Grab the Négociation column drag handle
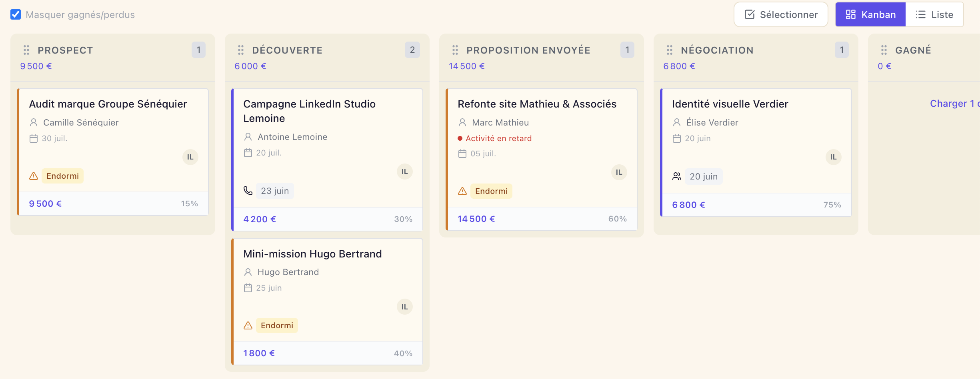 670,50
